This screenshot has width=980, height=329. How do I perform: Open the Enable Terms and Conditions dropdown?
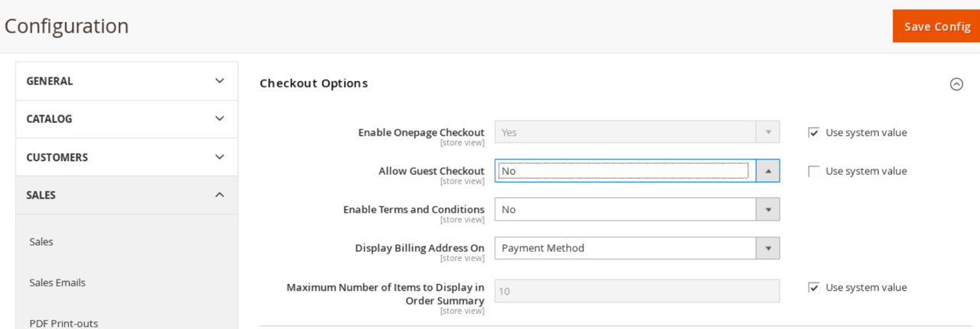(637, 209)
